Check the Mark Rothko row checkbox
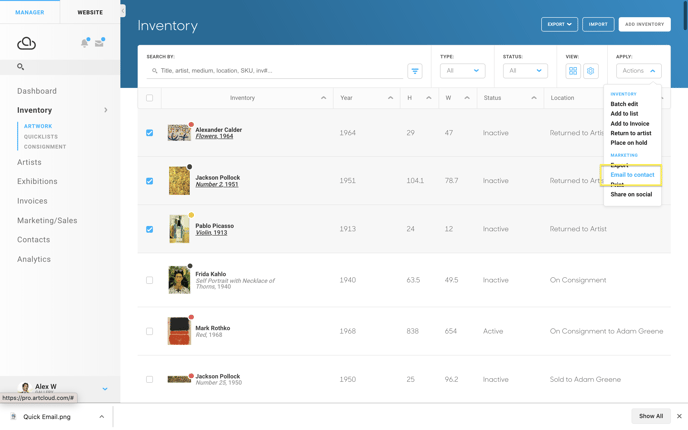This screenshot has height=430, width=688. click(150, 331)
